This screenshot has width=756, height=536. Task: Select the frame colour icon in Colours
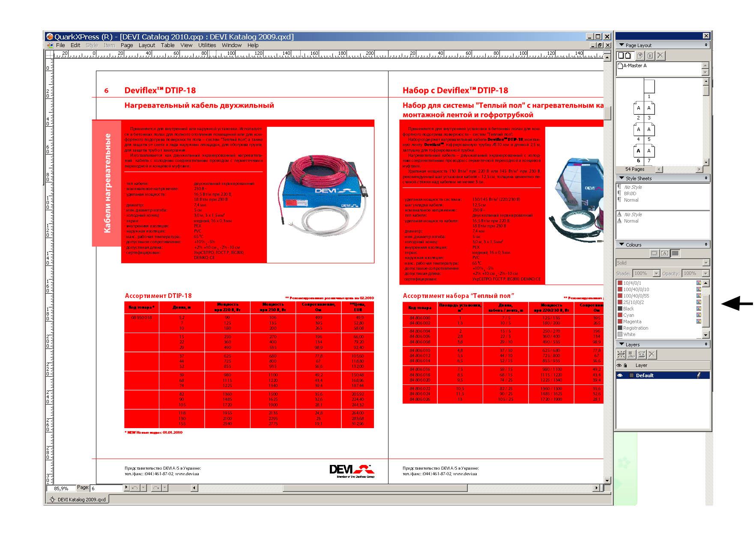click(654, 253)
